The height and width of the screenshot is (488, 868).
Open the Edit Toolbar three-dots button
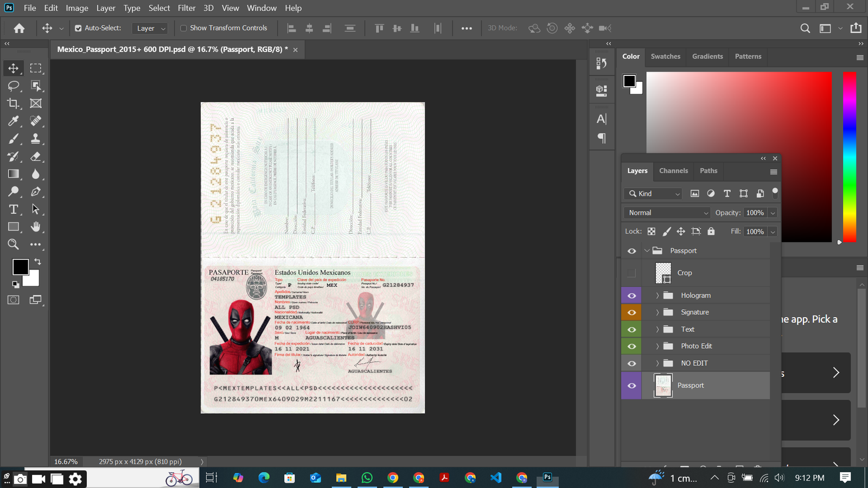36,245
